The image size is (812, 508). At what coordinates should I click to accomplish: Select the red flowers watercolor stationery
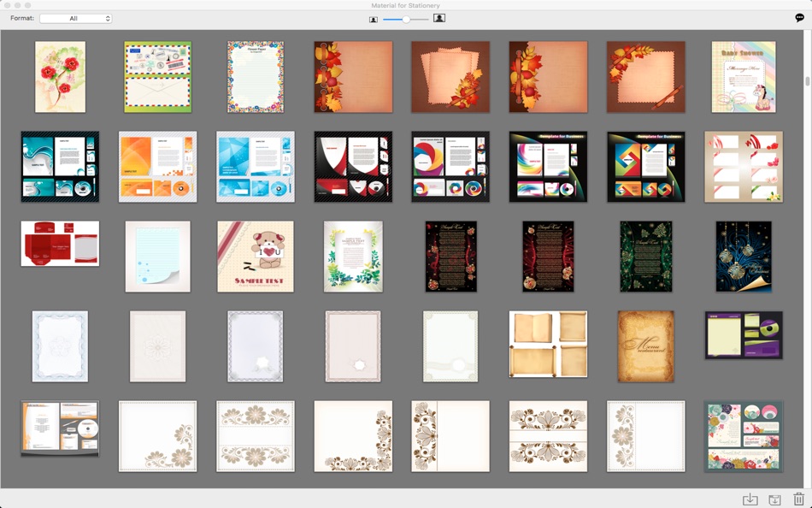(x=60, y=77)
